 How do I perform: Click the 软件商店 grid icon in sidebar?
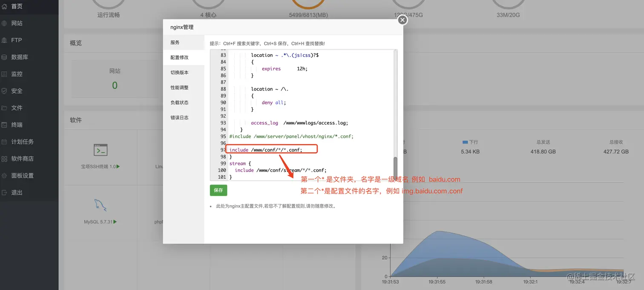[5, 159]
